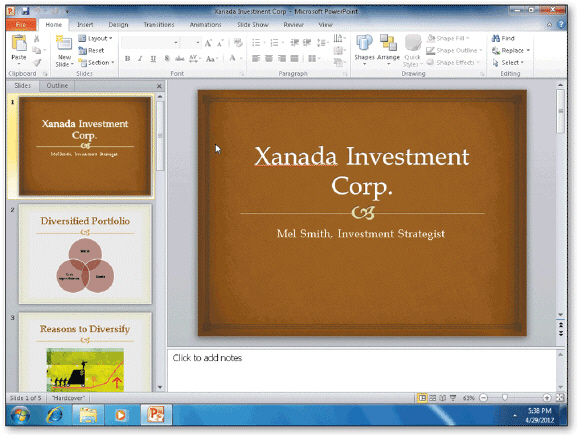This screenshot has height=437, width=578.
Task: Switch to the Slide Show tab
Action: (253, 25)
